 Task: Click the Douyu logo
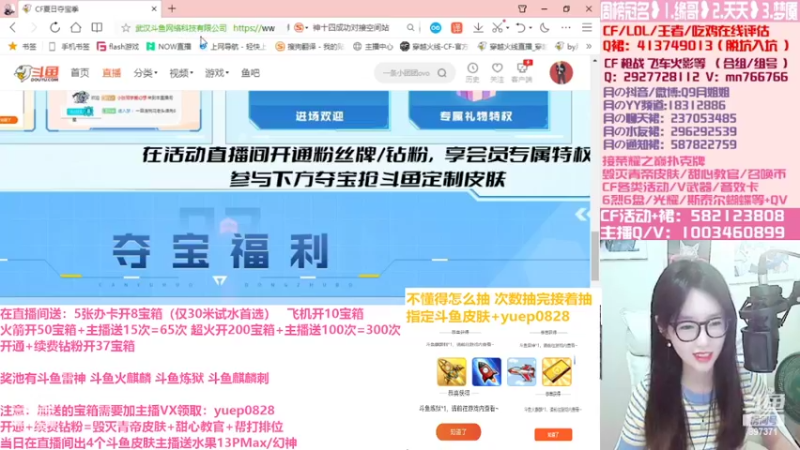(x=36, y=73)
